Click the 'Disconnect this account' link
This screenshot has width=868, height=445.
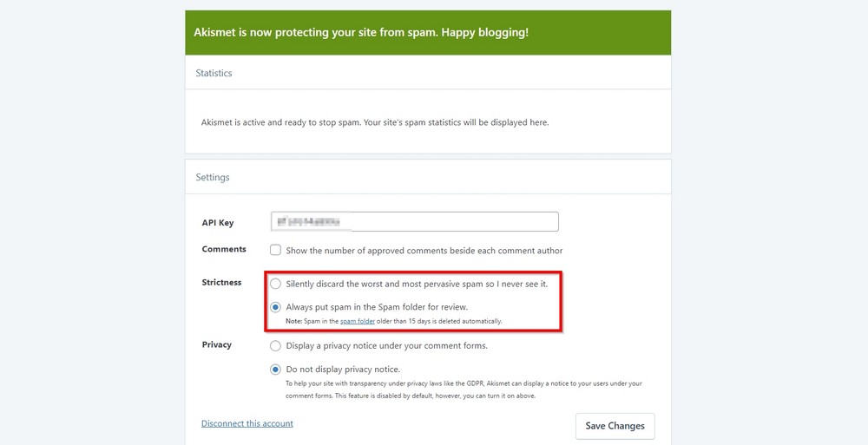[x=247, y=423]
